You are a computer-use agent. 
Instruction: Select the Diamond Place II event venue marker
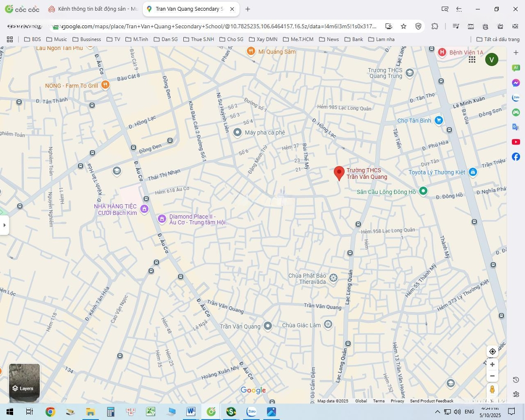(x=162, y=219)
